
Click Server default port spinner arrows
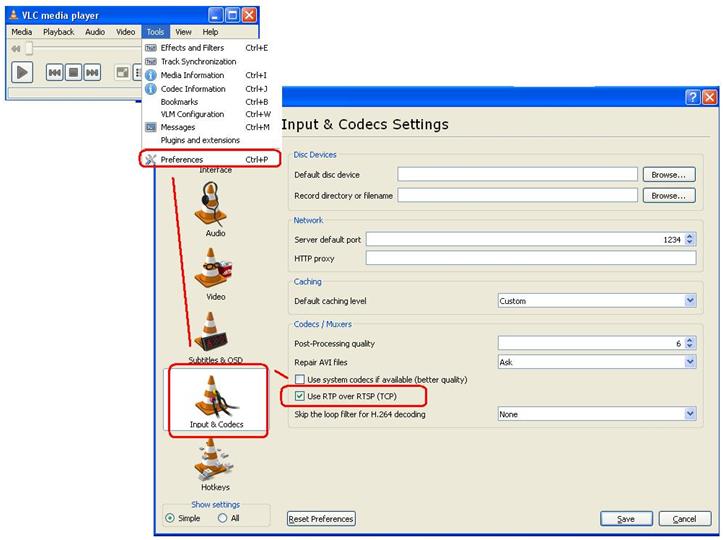689,239
